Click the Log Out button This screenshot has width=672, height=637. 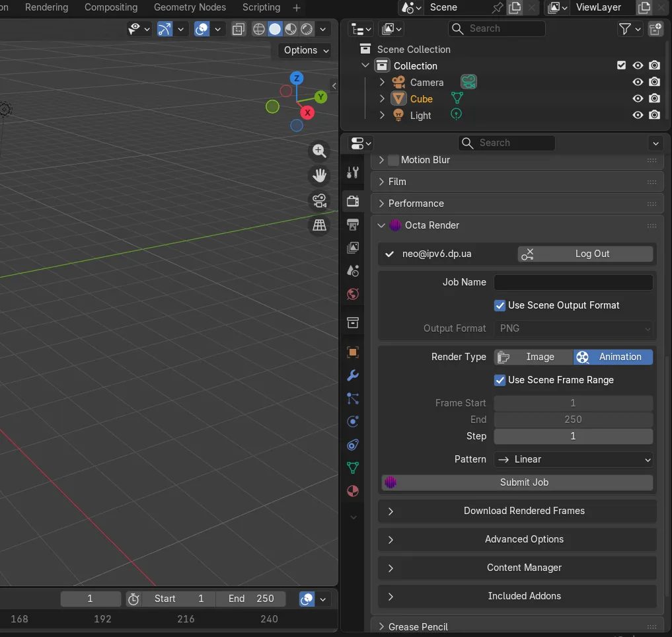[x=585, y=254]
